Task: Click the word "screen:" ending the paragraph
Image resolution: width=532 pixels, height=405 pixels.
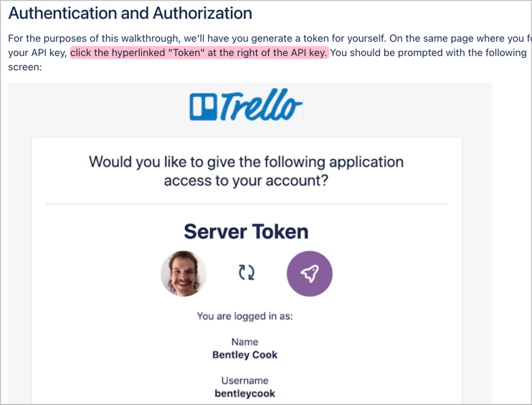Action: (x=25, y=67)
